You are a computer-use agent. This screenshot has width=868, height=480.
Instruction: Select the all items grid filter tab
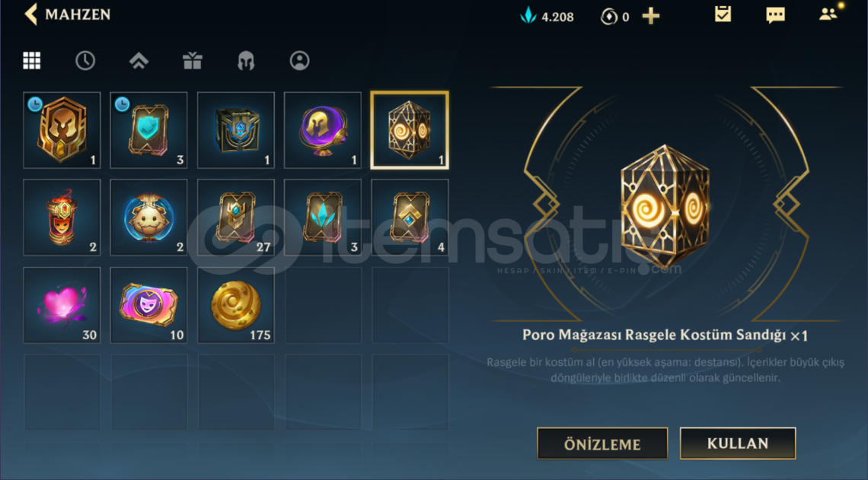click(x=31, y=60)
